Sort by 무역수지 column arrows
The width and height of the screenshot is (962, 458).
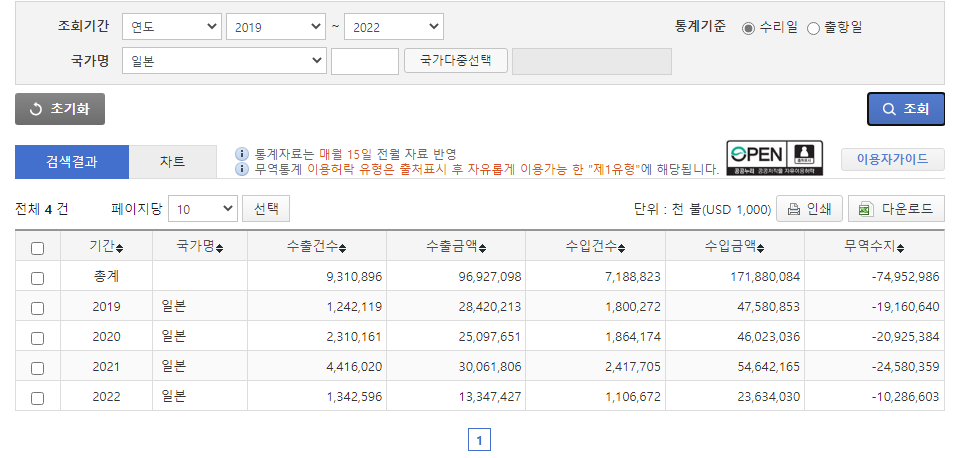[x=903, y=248]
